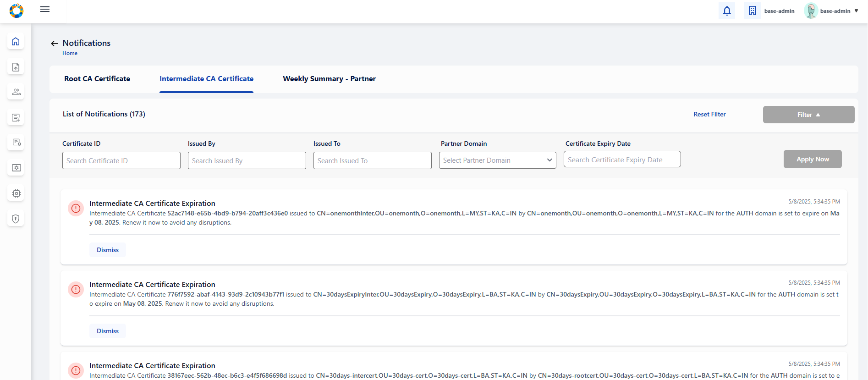Click certificate ID 52ac7148-e65b-4bd9-b794-20aff3c436e0
Viewport: 868px width, 380px height.
tap(228, 214)
